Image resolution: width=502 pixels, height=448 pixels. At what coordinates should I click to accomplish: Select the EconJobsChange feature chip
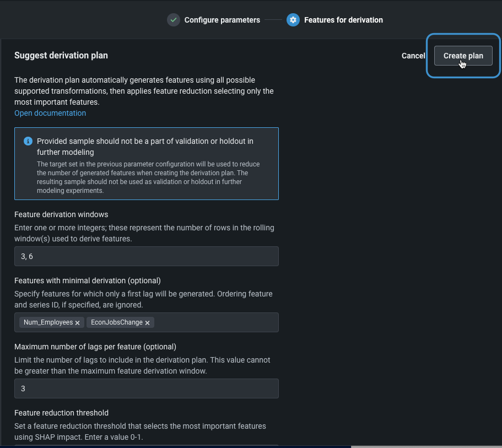116,322
